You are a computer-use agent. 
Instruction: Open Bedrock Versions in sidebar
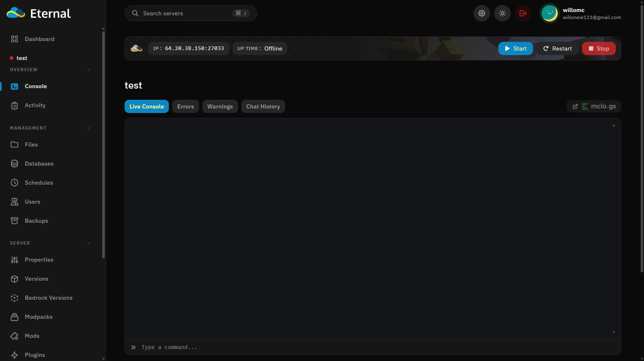(x=48, y=298)
